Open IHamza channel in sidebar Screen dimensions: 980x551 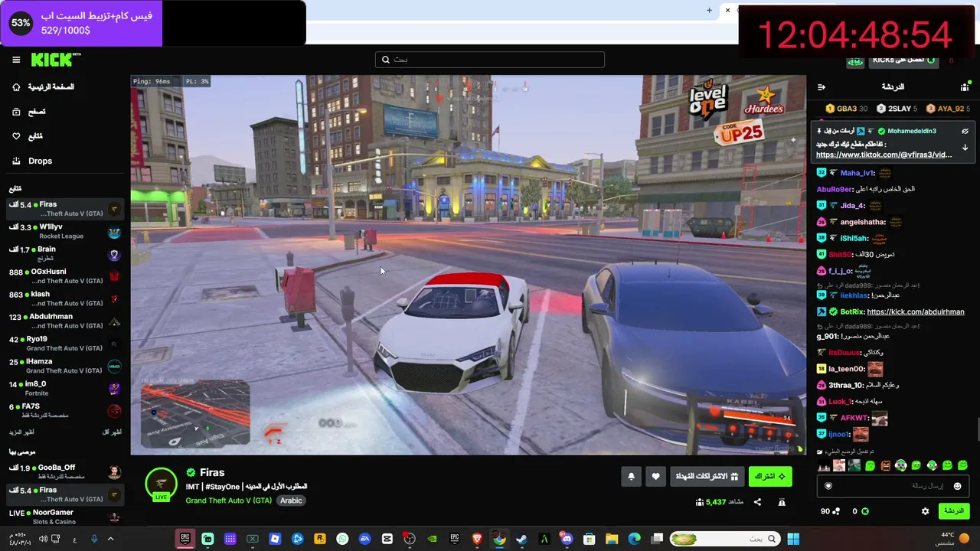click(x=65, y=366)
